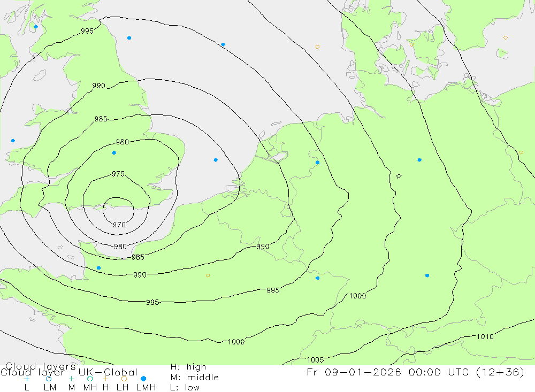The width and height of the screenshot is (535, 392).
Task: Select the blue cloud dot inside the 980 isobar over England
Action: (114, 153)
